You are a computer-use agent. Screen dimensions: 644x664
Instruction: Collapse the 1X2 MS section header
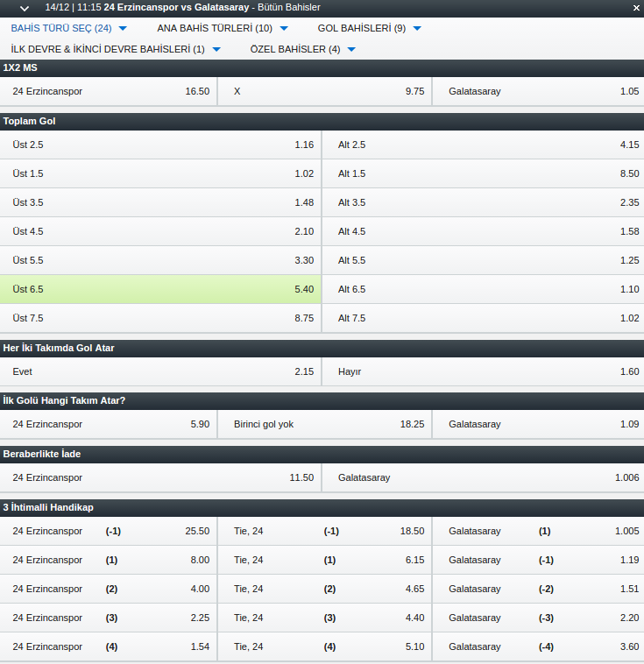322,67
